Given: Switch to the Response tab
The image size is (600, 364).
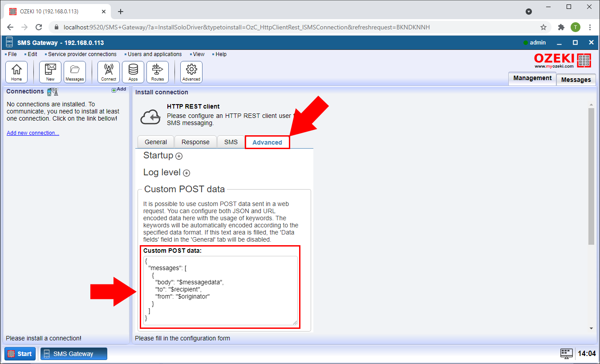Looking at the screenshot, I should 195,142.
